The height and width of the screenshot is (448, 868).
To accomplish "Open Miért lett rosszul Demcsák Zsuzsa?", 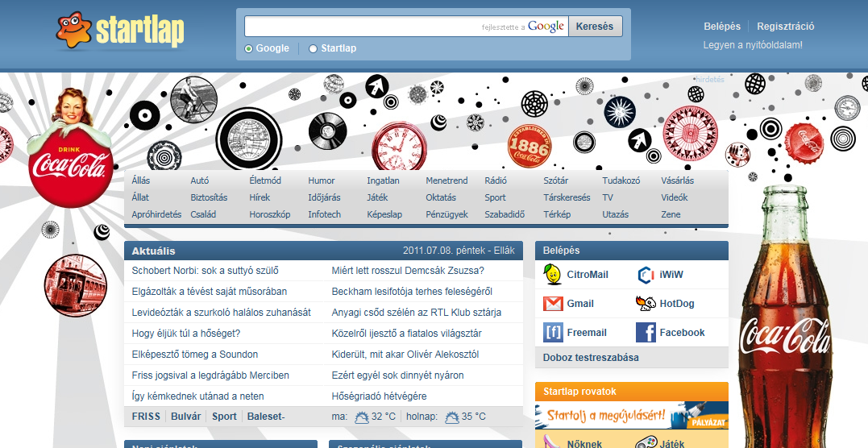I will pyautogui.click(x=408, y=271).
